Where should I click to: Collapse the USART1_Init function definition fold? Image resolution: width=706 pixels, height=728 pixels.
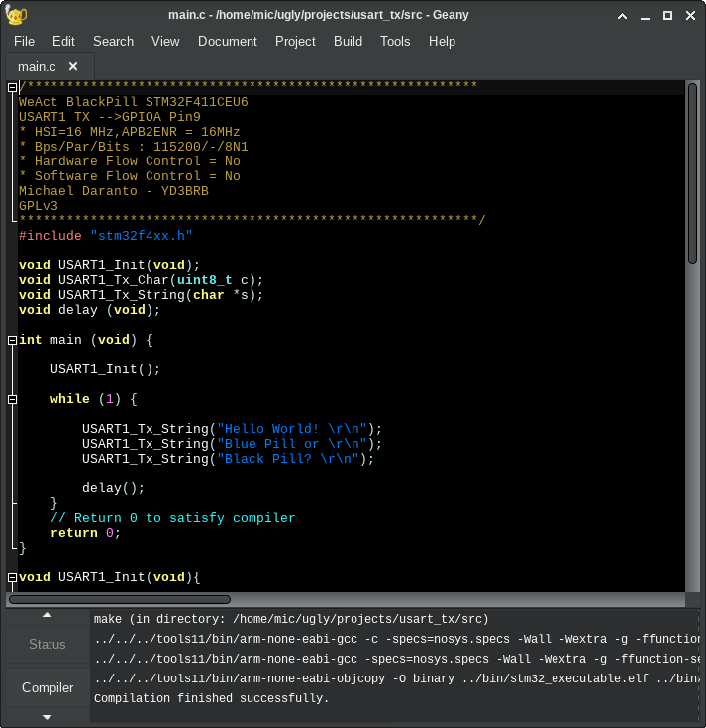click(12, 577)
